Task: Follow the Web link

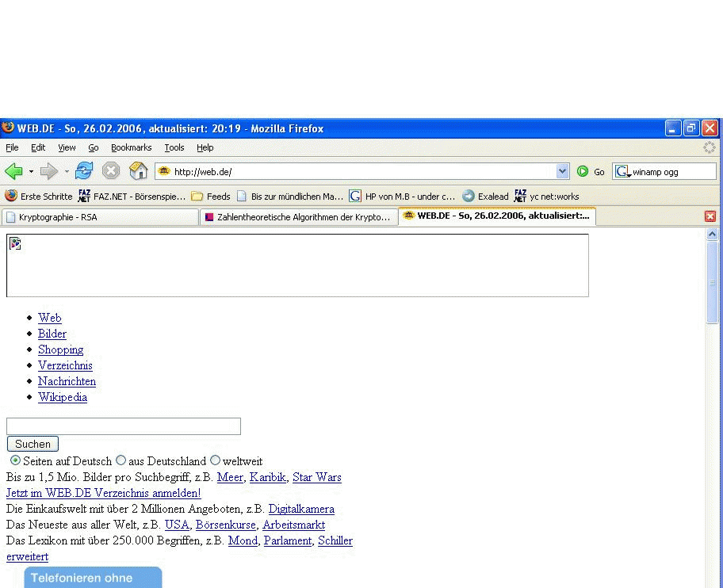Action: coord(50,318)
